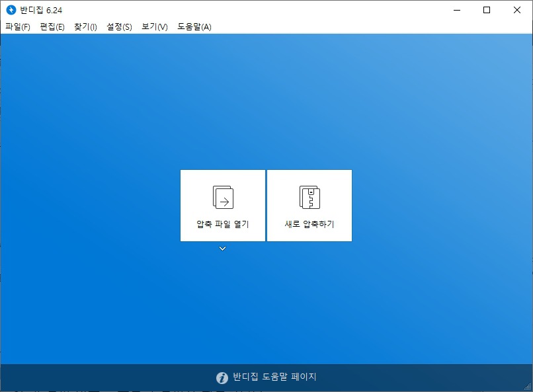Minimize the 반디집 window
Image resolution: width=533 pixels, height=392 pixels.
457,10
